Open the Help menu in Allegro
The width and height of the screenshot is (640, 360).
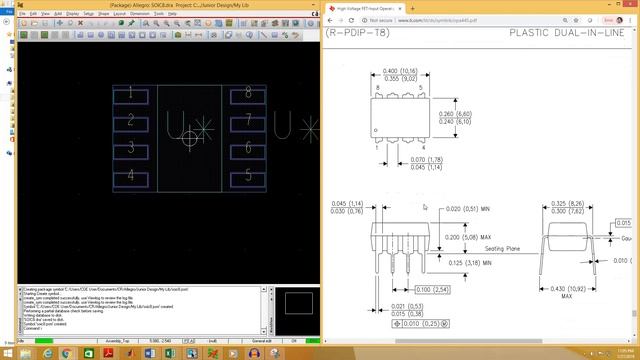(172, 14)
